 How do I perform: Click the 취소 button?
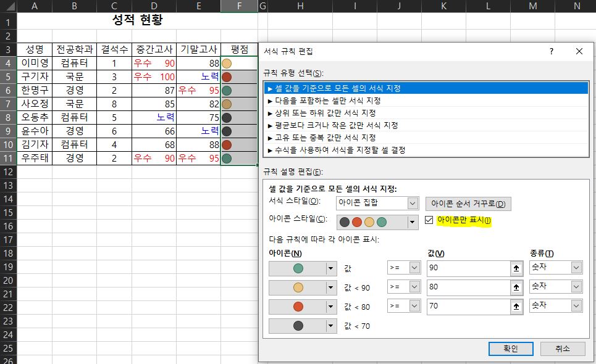click(x=563, y=349)
